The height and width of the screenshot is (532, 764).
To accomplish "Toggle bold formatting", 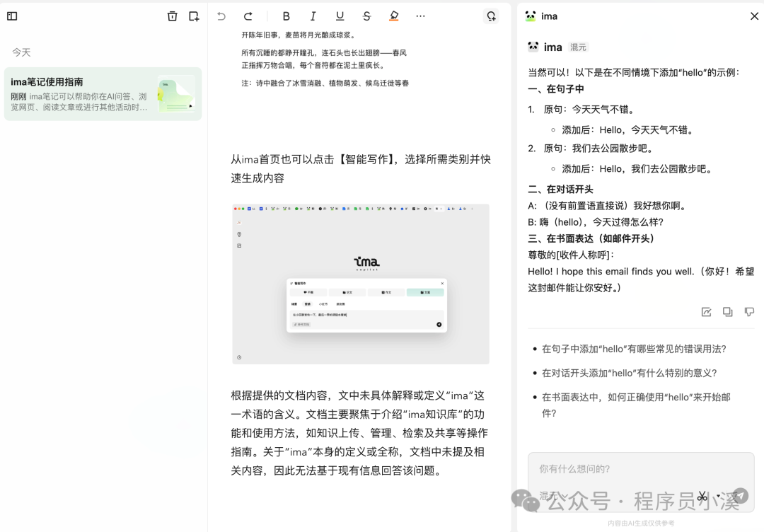I will [286, 16].
